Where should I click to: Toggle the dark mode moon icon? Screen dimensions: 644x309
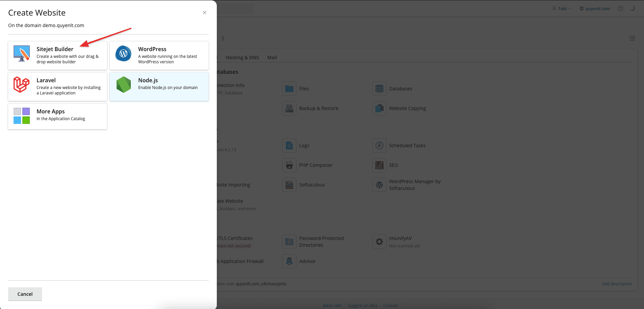(632, 8)
